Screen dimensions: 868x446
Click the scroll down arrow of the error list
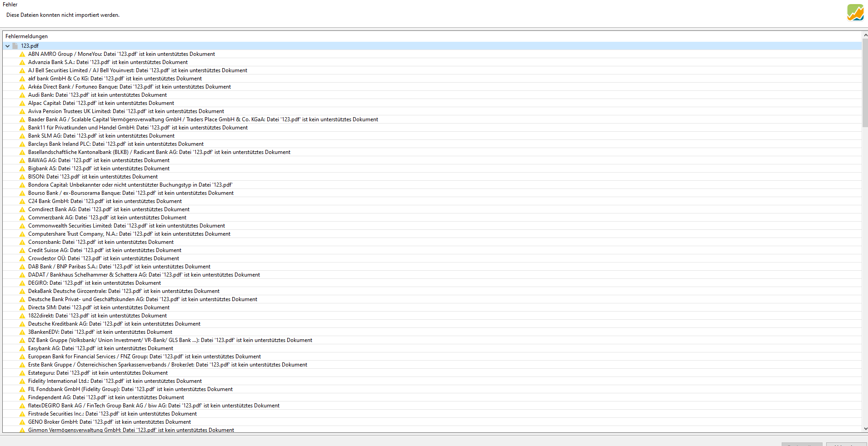coord(865,428)
